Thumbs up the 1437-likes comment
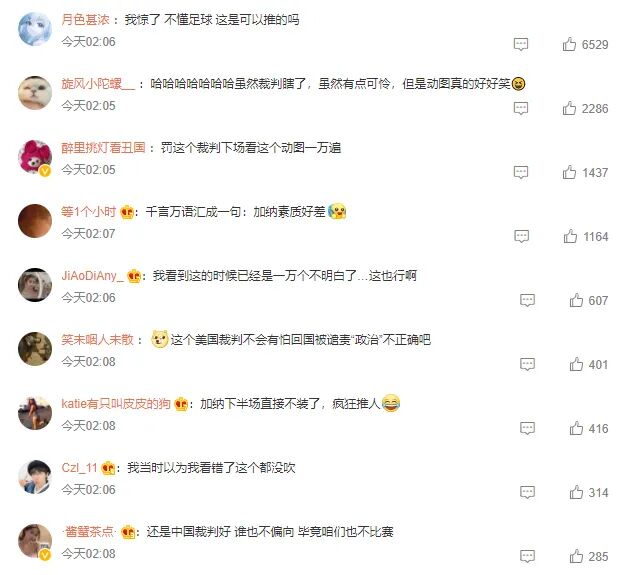Screen dimensions: 626x575 pos(569,172)
